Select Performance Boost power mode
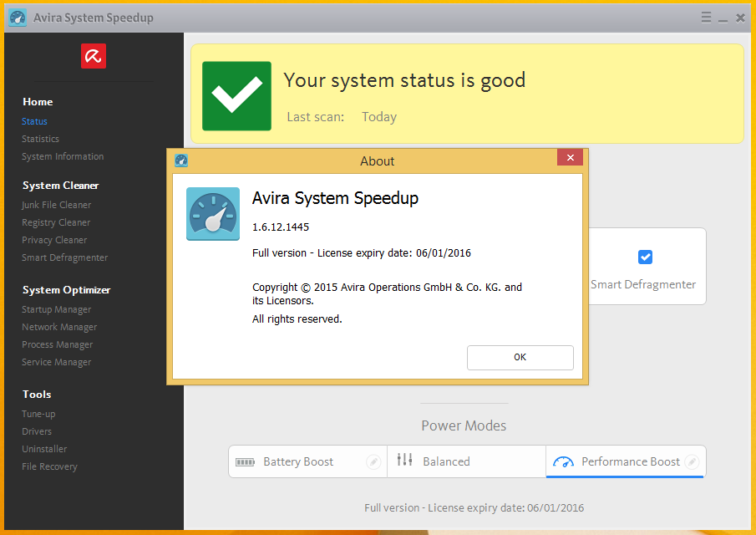Image resolution: width=756 pixels, height=535 pixels. point(626,461)
